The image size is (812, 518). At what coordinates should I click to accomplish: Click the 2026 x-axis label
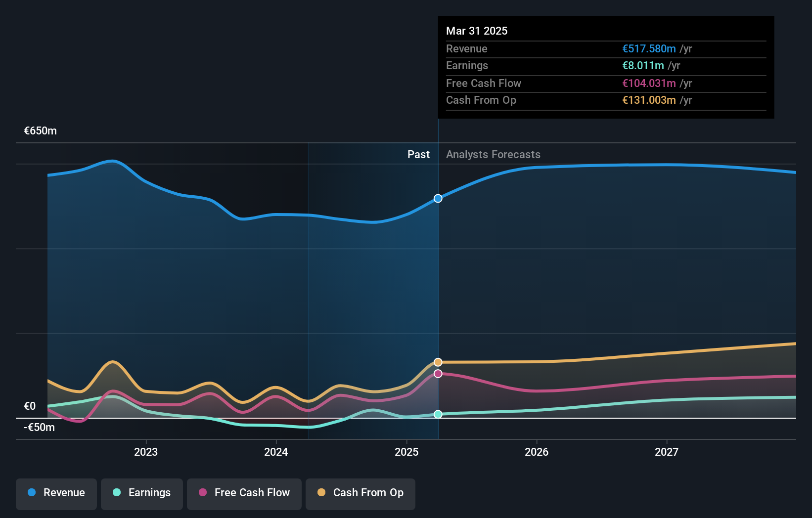[x=537, y=452]
